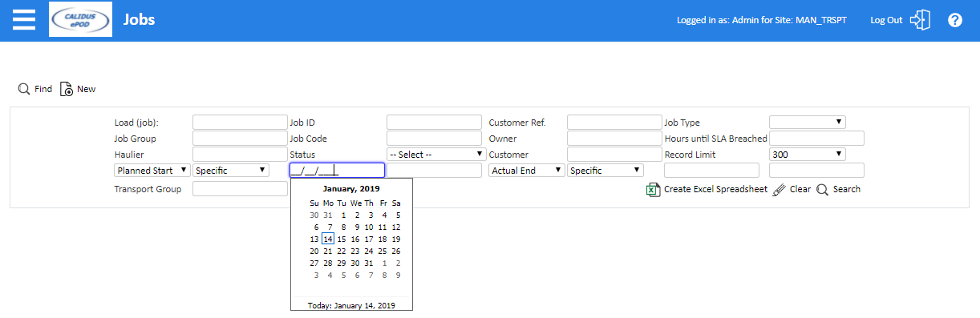Select January 20 in the calendar
Screen dimensions: 980x318
point(315,251)
